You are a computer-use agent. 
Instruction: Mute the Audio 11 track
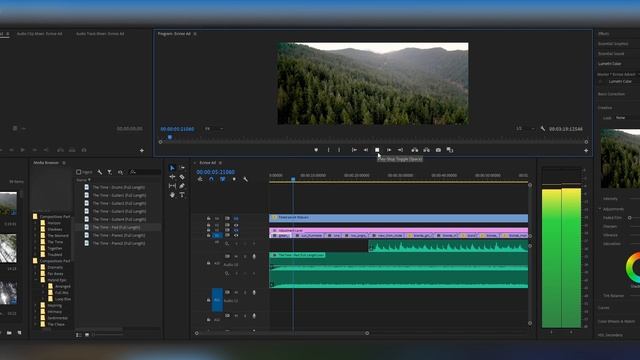click(236, 292)
